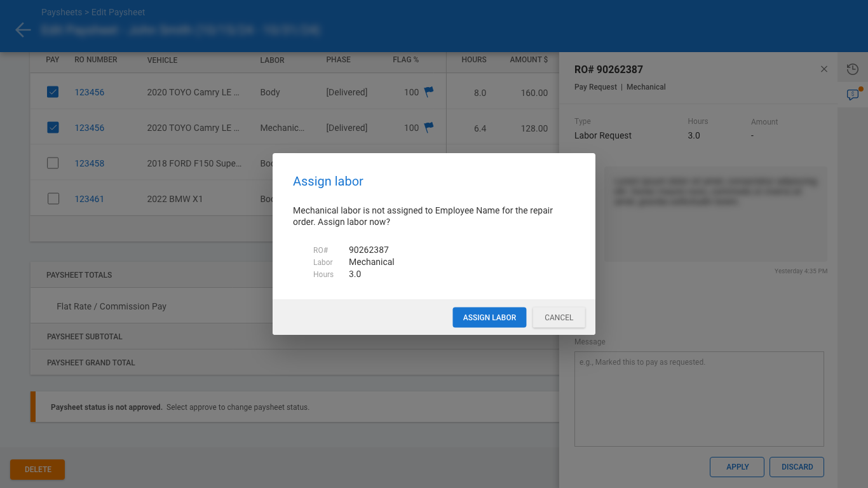
Task: Cancel the Assign labor dialog
Action: tap(559, 318)
